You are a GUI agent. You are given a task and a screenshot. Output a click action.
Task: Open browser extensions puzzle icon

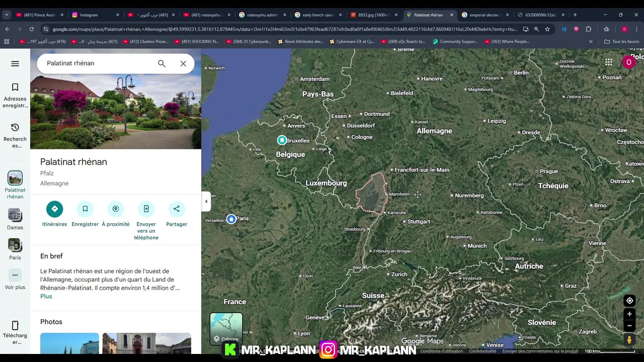[588, 29]
